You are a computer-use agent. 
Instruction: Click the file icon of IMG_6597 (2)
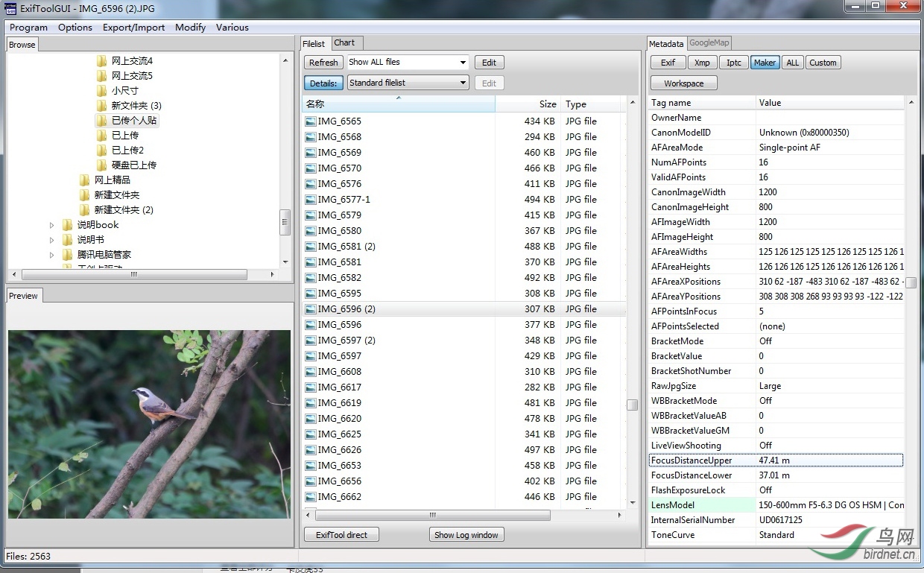point(311,340)
